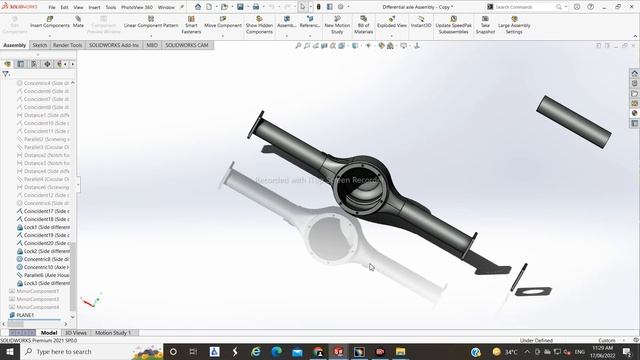Switch to the SOLIDWORKS Add-Ins tab
The height and width of the screenshot is (360, 640).
114,45
